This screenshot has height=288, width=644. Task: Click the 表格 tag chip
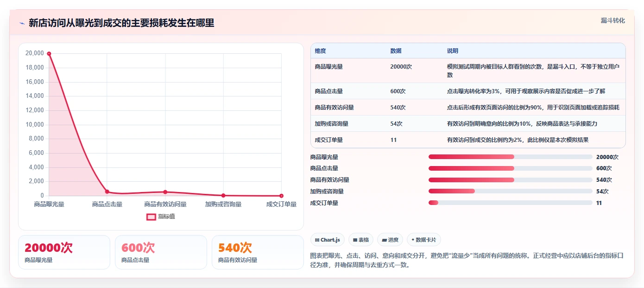(x=361, y=240)
